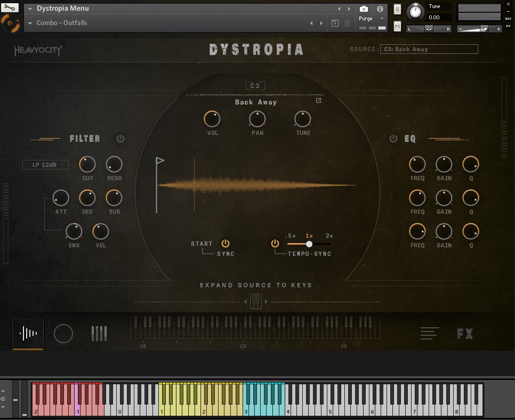Image resolution: width=515 pixels, height=420 pixels.
Task: Open the Source C3: Back Away dropdown
Action: [x=429, y=49]
